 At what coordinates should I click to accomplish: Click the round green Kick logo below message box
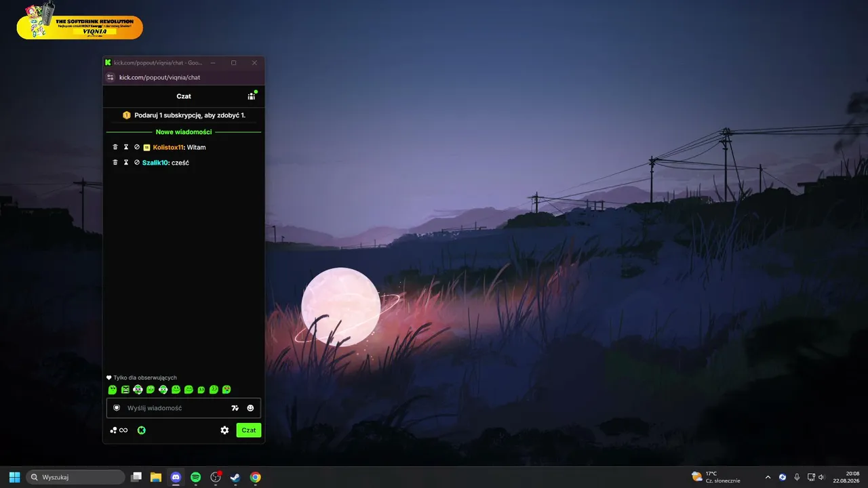pyautogui.click(x=142, y=430)
